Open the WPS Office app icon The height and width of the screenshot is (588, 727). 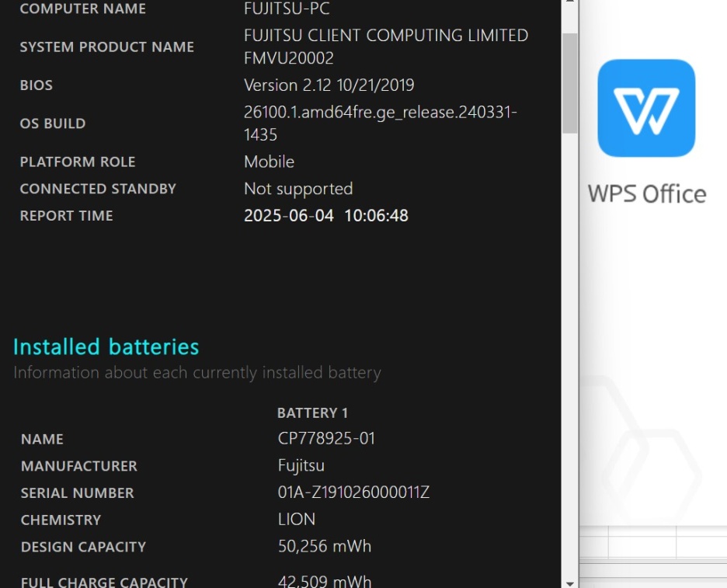[646, 108]
